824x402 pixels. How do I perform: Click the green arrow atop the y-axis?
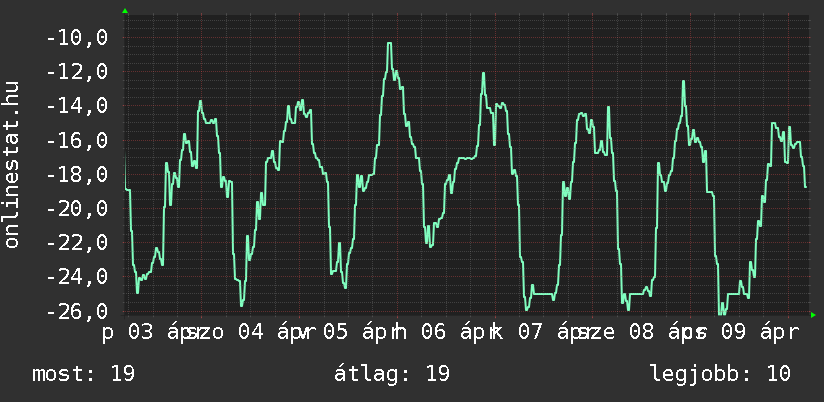(125, 11)
